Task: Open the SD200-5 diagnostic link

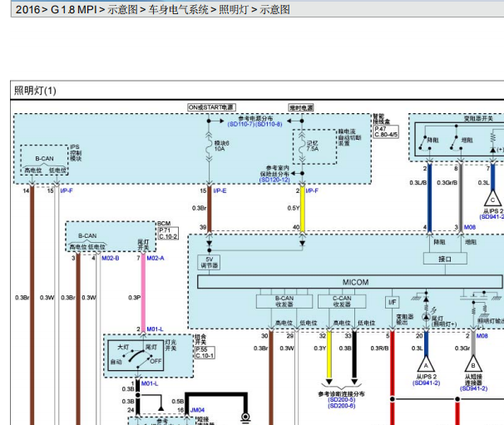Action: 342,399
